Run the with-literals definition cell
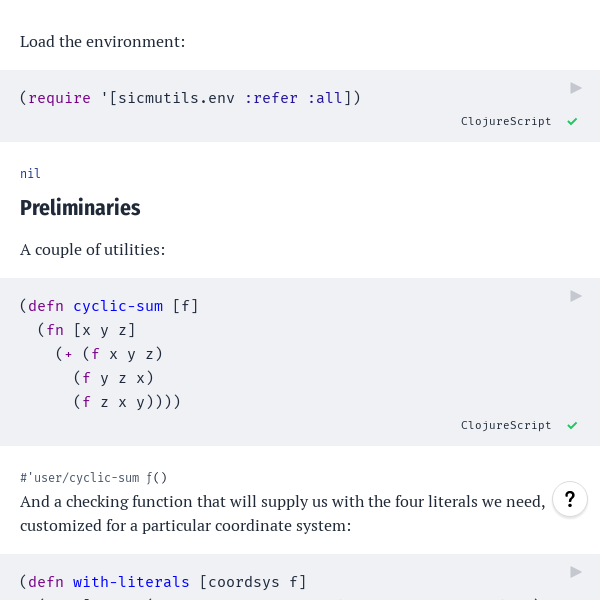 pos(576,572)
